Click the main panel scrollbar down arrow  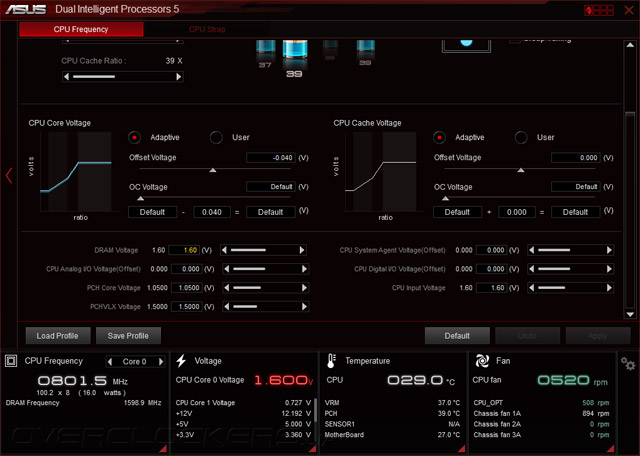coord(630,314)
